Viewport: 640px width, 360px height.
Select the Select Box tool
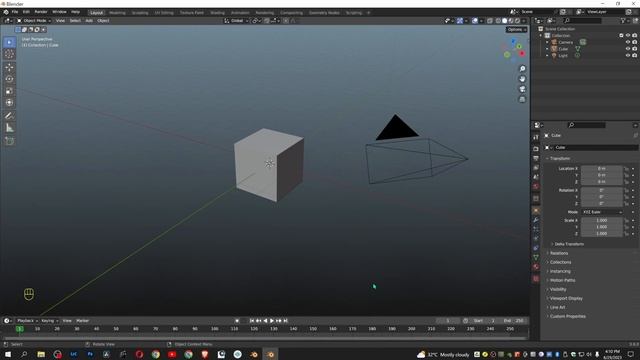pos(9,42)
